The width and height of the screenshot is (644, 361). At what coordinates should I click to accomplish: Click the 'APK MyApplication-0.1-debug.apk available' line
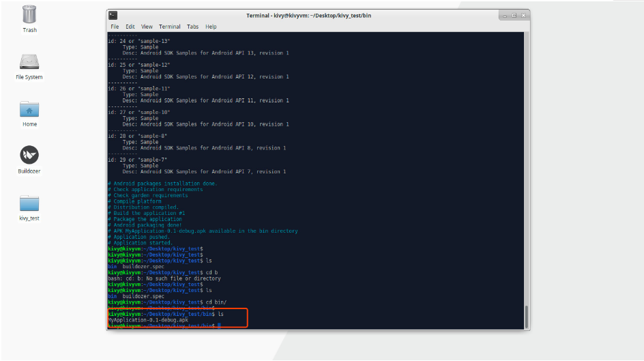pyautogui.click(x=203, y=231)
